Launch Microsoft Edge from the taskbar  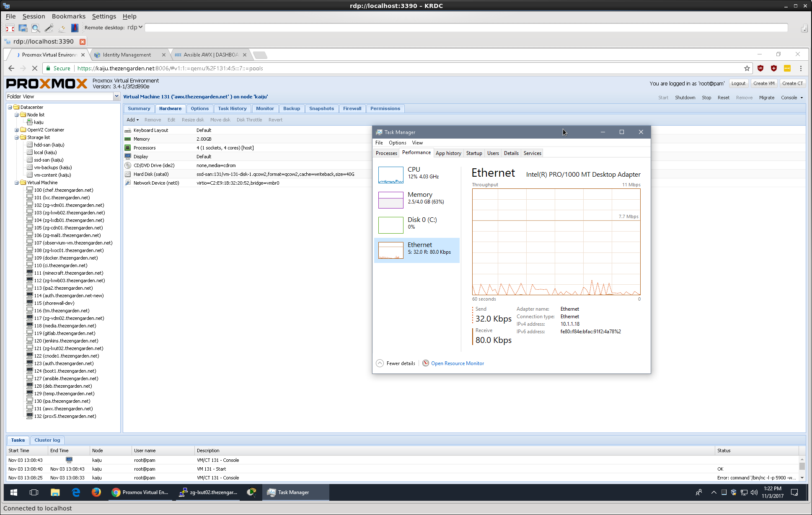point(76,492)
